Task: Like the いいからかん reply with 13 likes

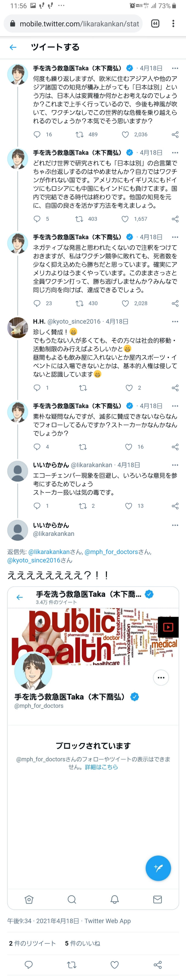Action: (x=129, y=506)
